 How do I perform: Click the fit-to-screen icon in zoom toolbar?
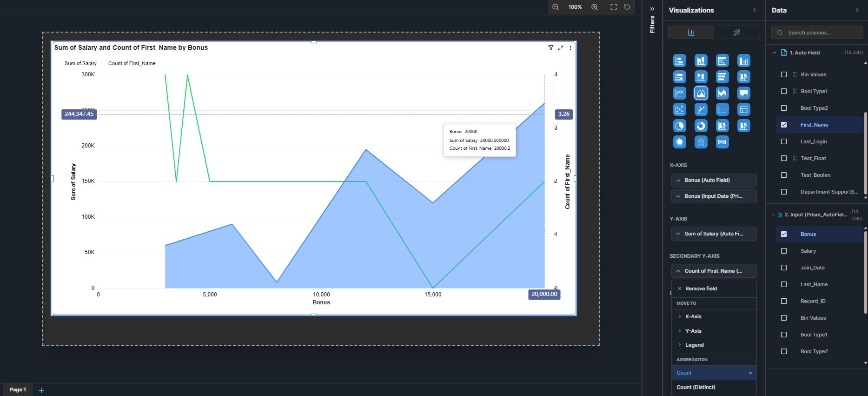click(614, 7)
